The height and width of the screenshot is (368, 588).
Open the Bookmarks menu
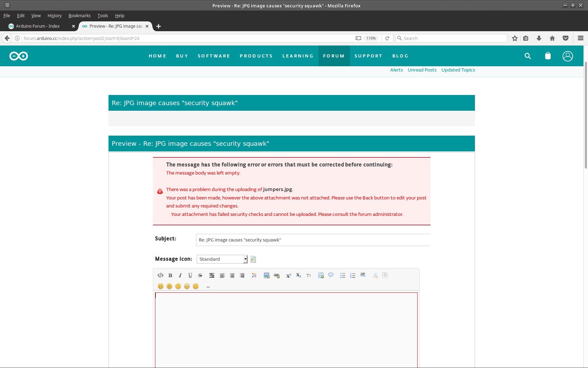tap(79, 16)
